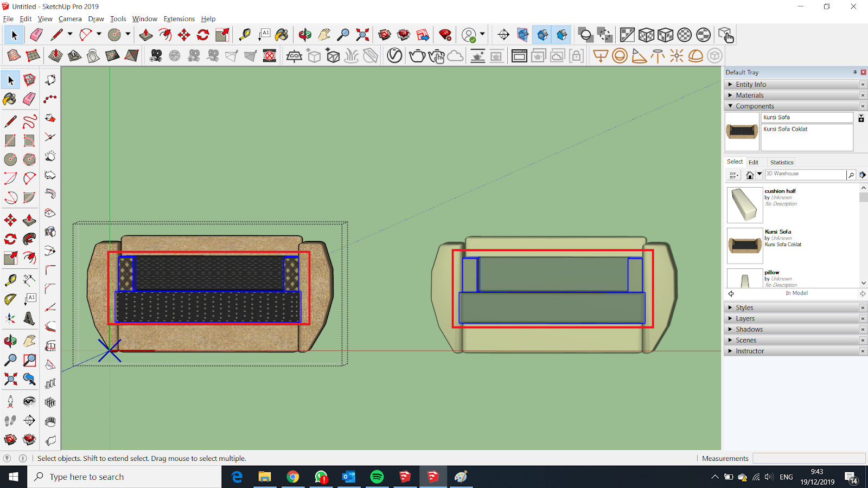The width and height of the screenshot is (868, 488).
Task: Select the Rotate tool
Action: coord(10,239)
